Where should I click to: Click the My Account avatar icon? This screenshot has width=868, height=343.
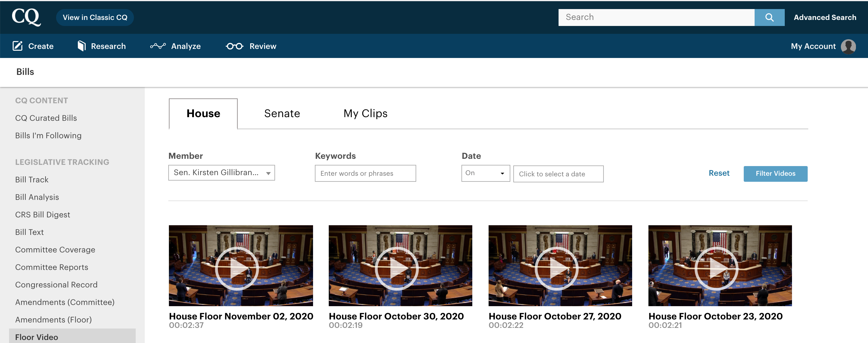click(x=848, y=46)
